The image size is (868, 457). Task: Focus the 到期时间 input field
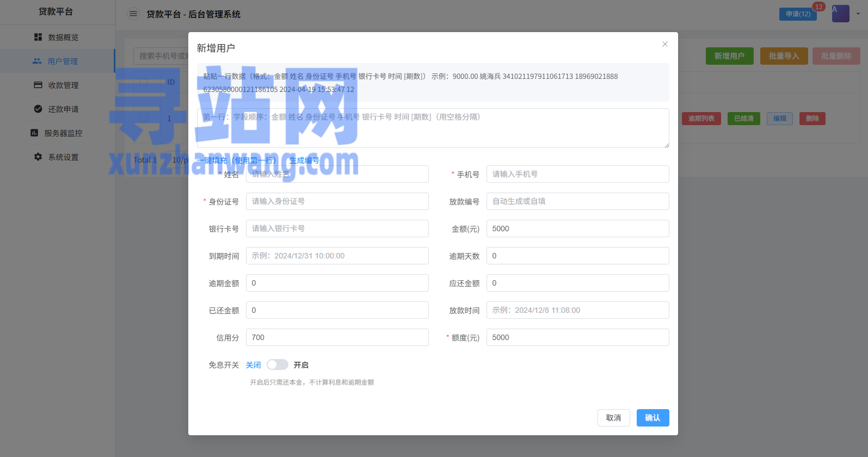(x=337, y=256)
